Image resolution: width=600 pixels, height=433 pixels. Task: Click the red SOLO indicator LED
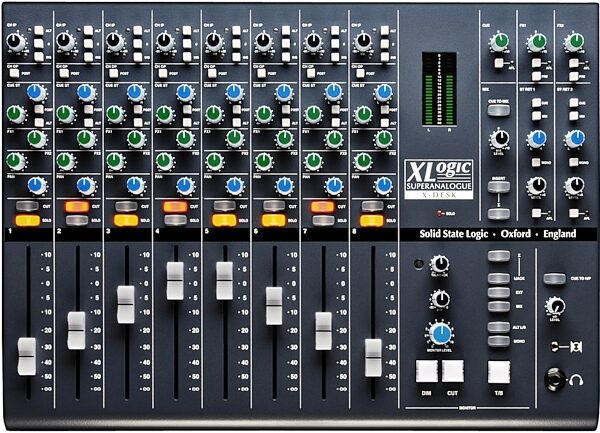pos(439,213)
